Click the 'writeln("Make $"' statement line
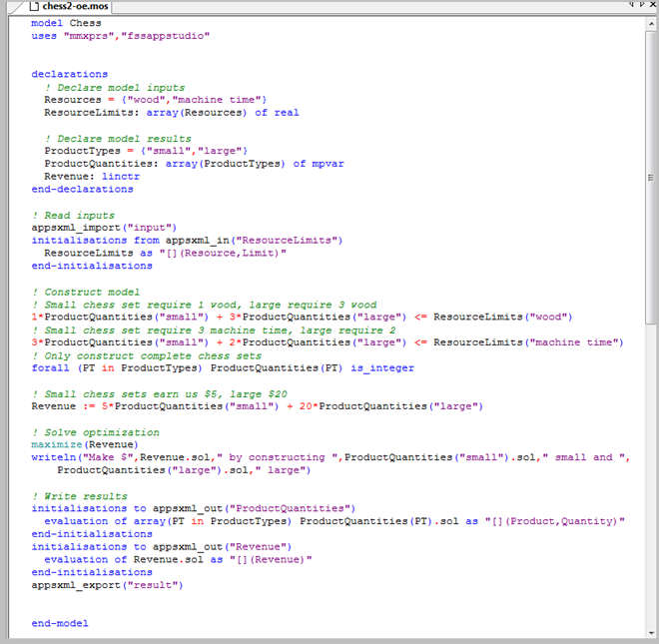The image size is (659, 644). [330, 457]
